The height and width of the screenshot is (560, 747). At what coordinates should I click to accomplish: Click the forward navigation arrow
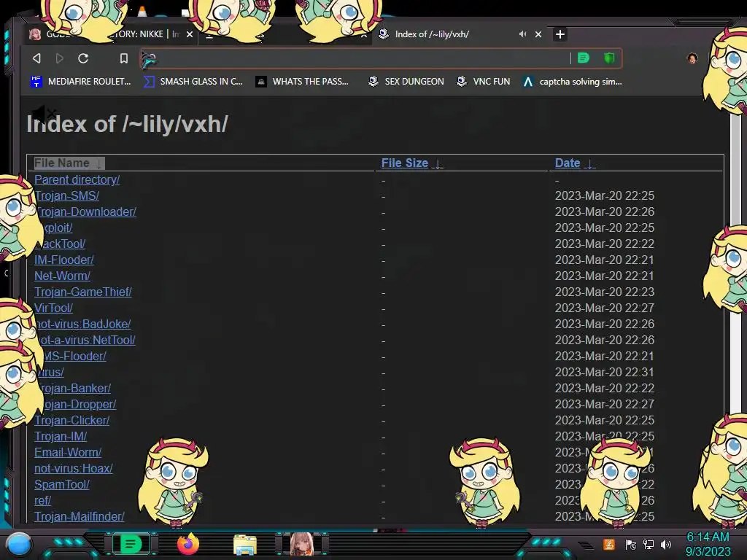tap(60, 58)
